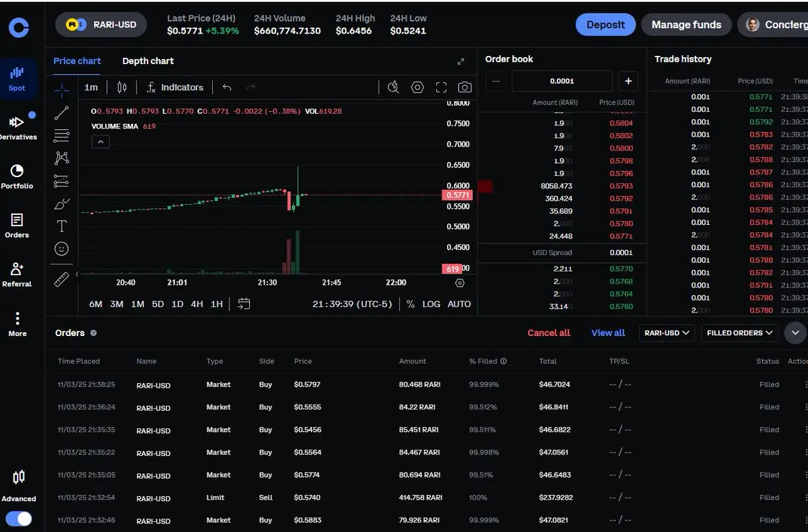Increase order book grouping with plus
Screen dimensions: 808x532
point(628,81)
